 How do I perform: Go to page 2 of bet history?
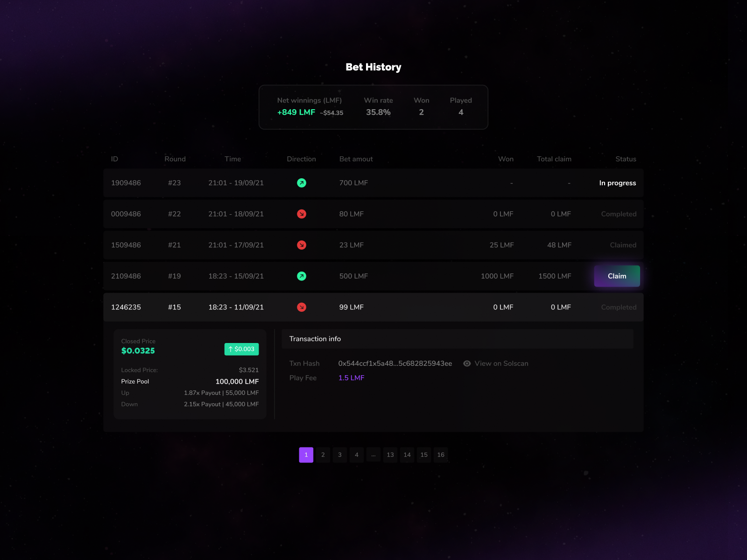323,455
